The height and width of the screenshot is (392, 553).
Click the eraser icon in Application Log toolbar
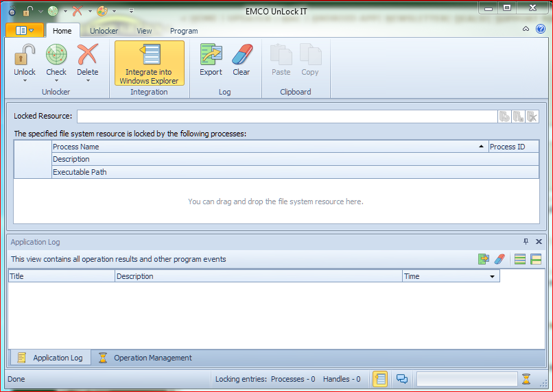(x=499, y=259)
